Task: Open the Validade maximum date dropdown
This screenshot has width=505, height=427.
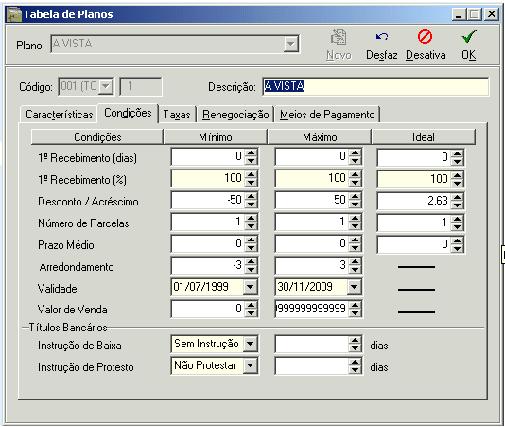Action: pos(354,287)
